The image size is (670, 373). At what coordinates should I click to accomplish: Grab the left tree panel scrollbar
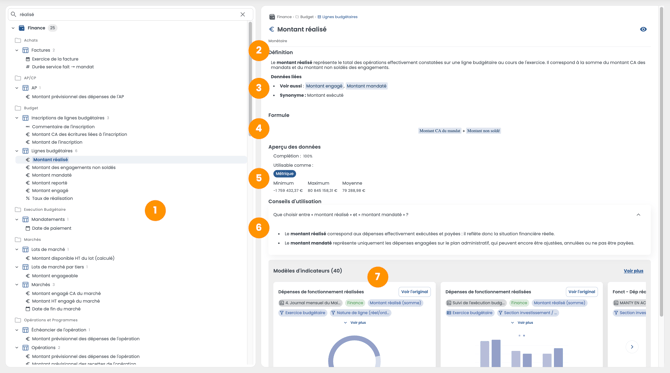(250, 79)
